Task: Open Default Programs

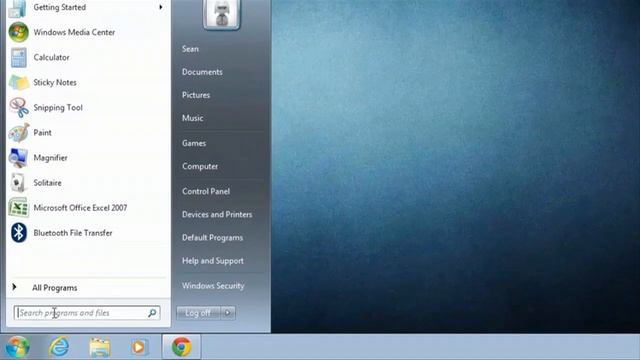Action: [x=212, y=238]
